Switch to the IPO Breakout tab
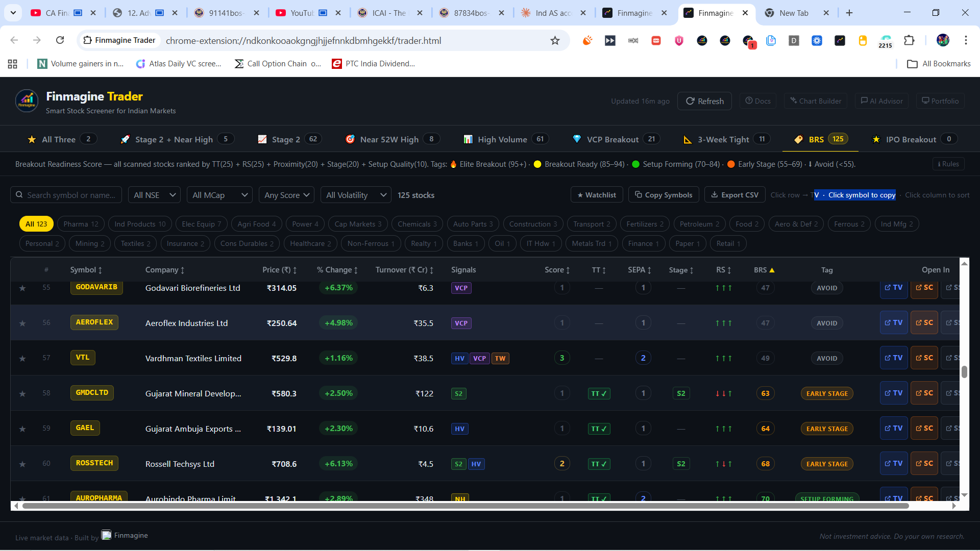 (914, 139)
